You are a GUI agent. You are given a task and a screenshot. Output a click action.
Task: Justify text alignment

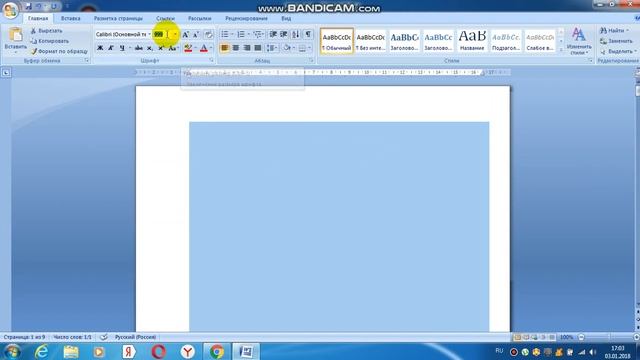(x=258, y=48)
